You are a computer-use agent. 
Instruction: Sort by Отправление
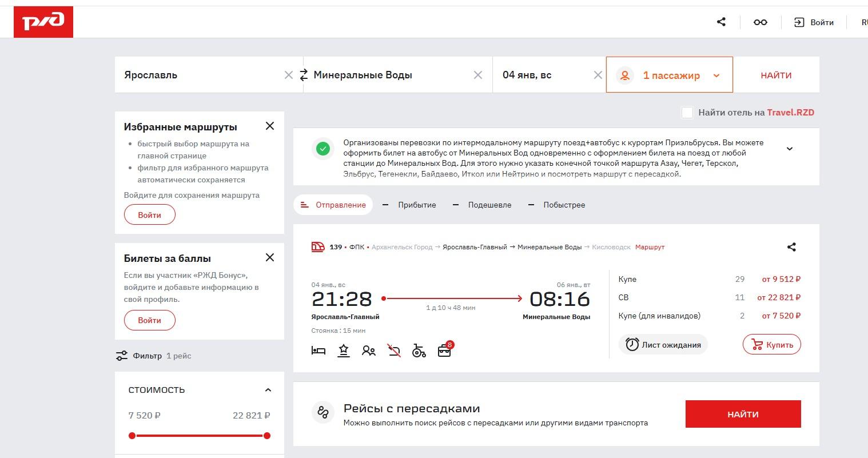click(333, 205)
